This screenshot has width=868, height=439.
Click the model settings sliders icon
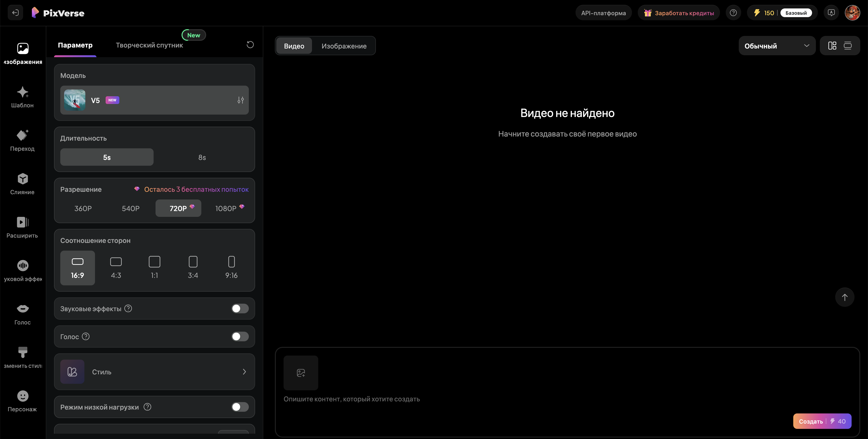click(x=240, y=100)
